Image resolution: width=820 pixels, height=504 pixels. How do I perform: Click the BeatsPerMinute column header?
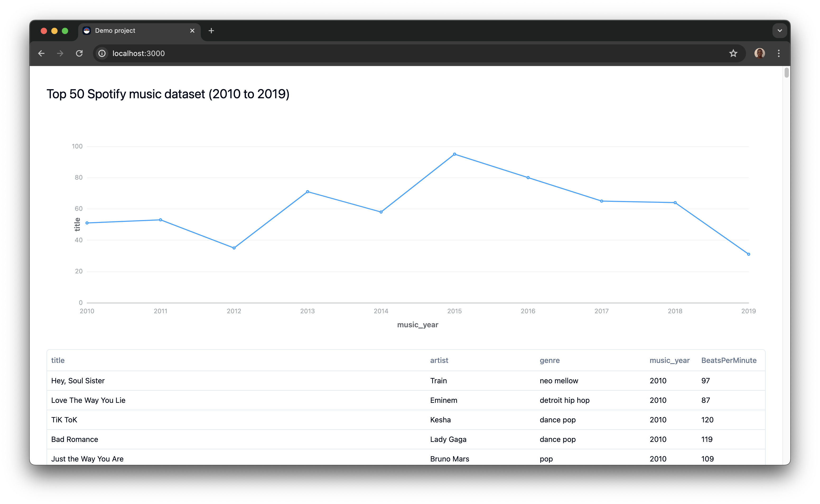(x=729, y=360)
